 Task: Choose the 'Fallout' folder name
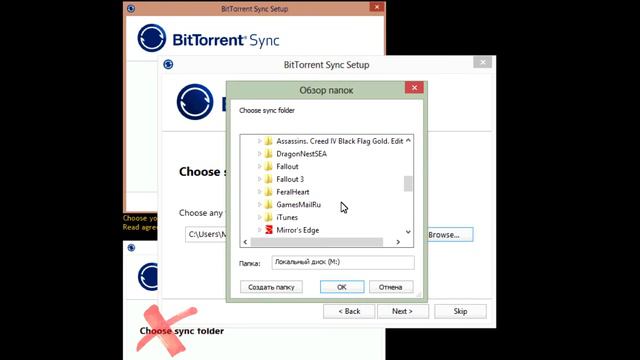click(x=287, y=167)
